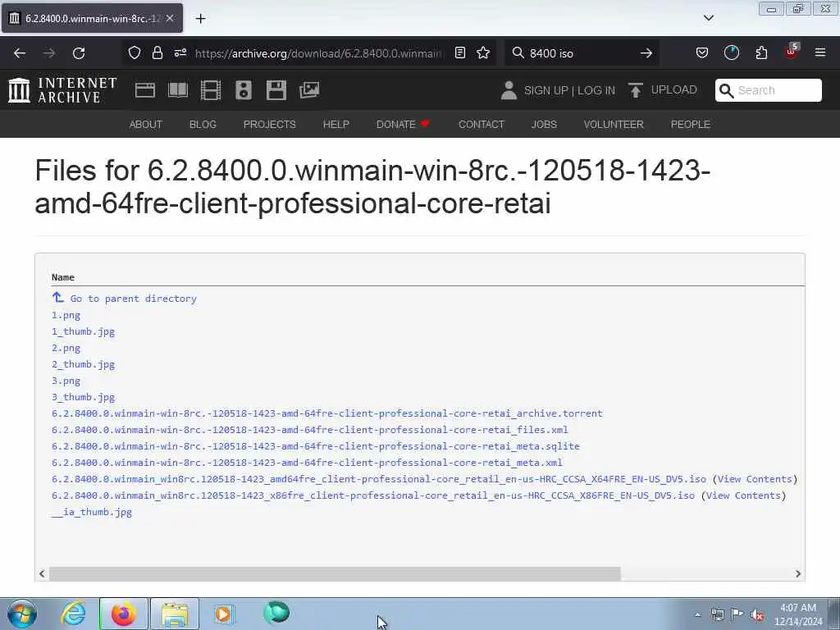840x630 pixels.
Task: Open the JOBS menu item
Action: coord(544,125)
